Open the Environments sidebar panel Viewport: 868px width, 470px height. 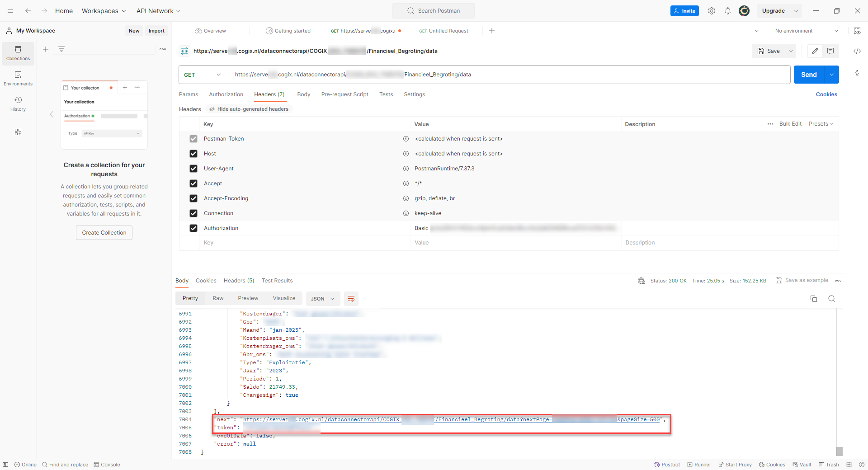pos(18,79)
